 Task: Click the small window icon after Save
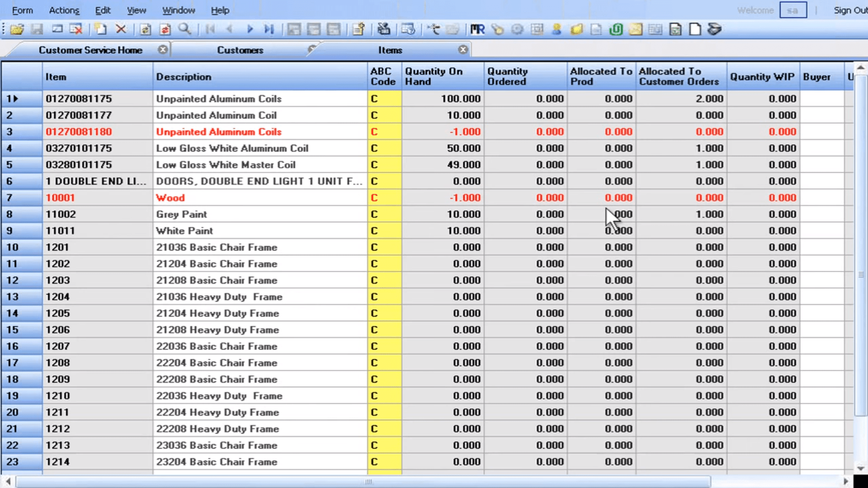[x=57, y=30]
